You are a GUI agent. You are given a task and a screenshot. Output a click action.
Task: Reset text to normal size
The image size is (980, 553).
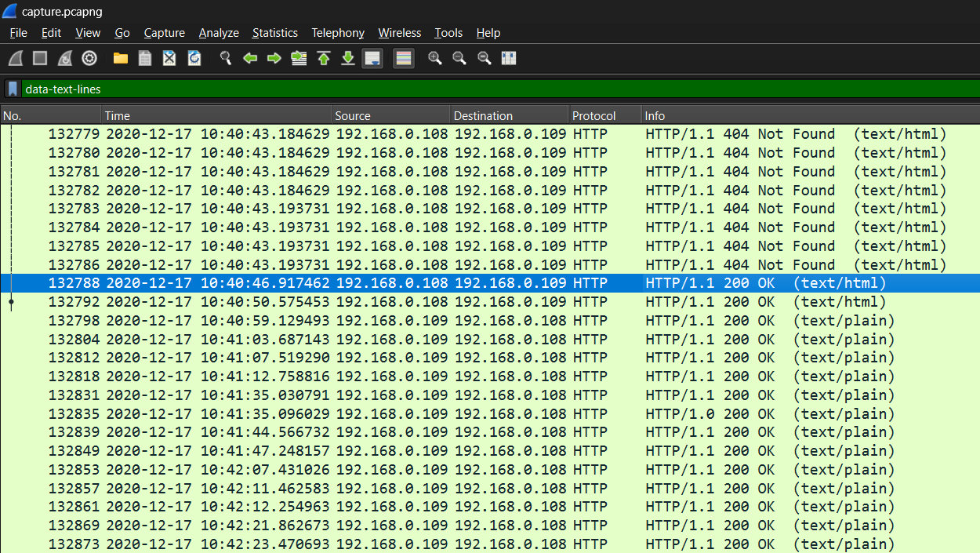pyautogui.click(x=485, y=58)
